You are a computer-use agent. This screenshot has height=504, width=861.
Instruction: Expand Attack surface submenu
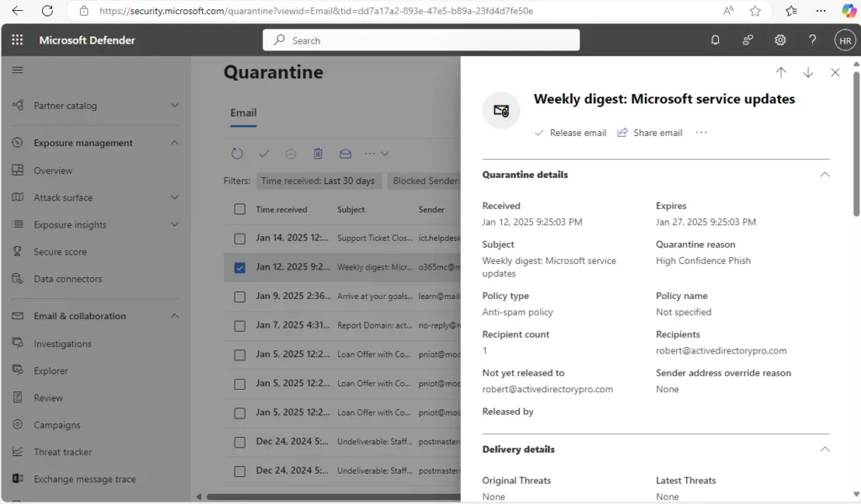[x=175, y=197]
